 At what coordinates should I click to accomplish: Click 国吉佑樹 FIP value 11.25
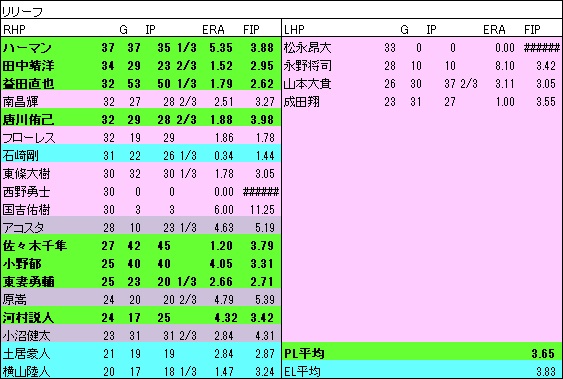(x=262, y=210)
